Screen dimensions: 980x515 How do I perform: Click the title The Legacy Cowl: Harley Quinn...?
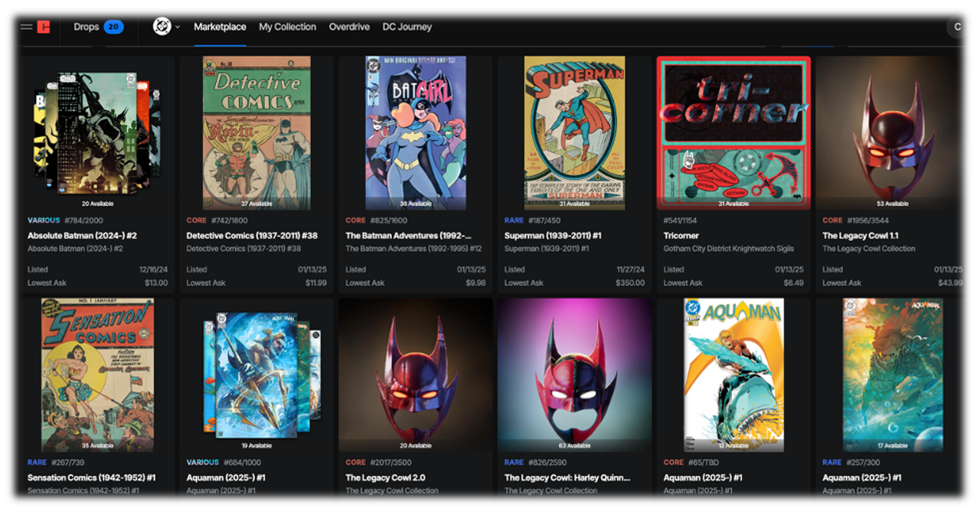click(x=567, y=478)
